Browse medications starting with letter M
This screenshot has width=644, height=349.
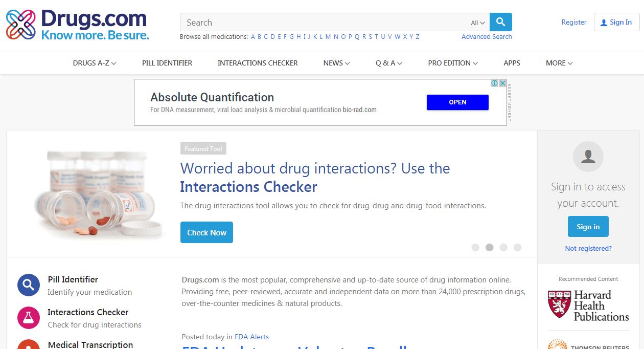click(x=328, y=36)
